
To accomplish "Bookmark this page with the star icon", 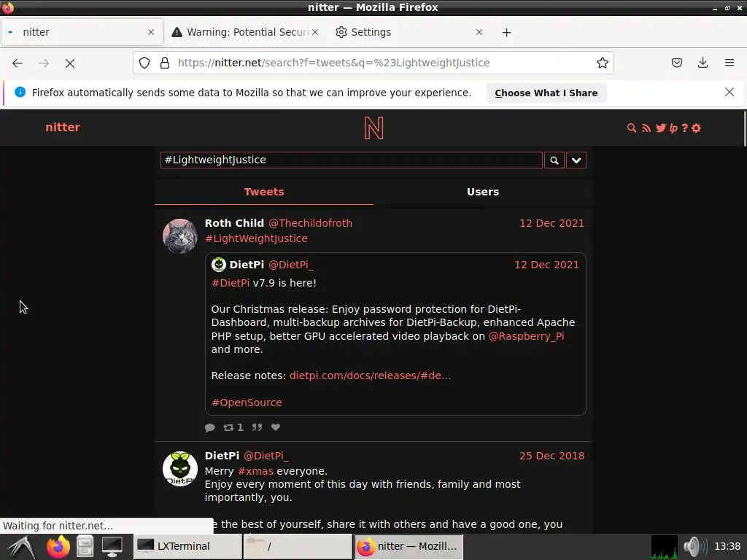I will pos(602,63).
